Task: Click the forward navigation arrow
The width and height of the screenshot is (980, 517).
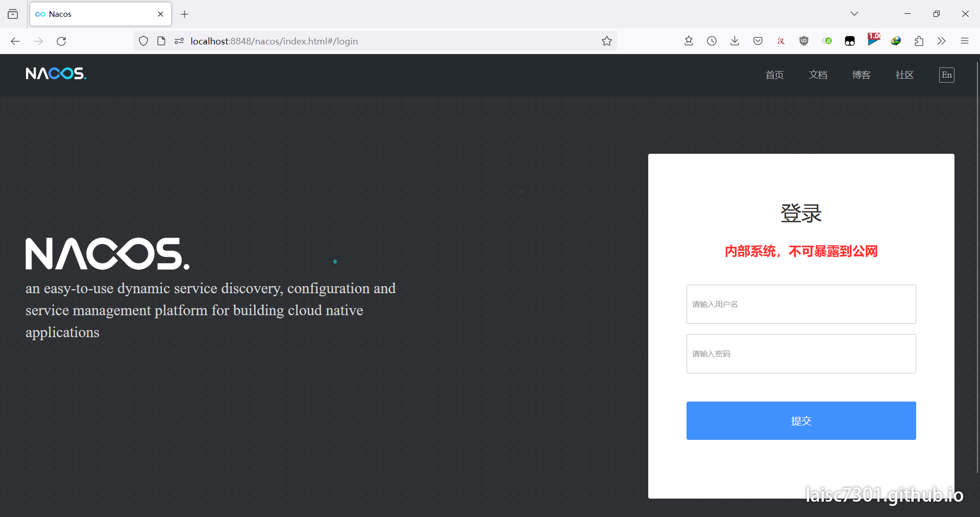Action: coord(38,41)
